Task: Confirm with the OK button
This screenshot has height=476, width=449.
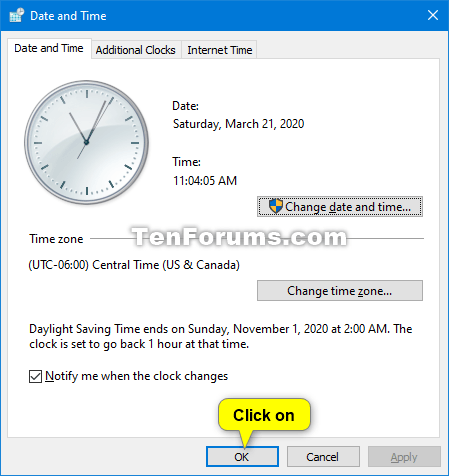Action: point(242,457)
